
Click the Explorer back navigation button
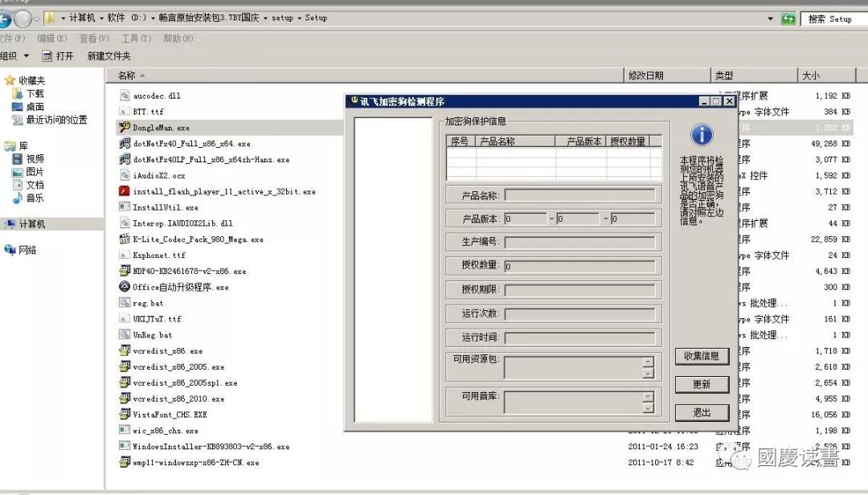coord(5,19)
